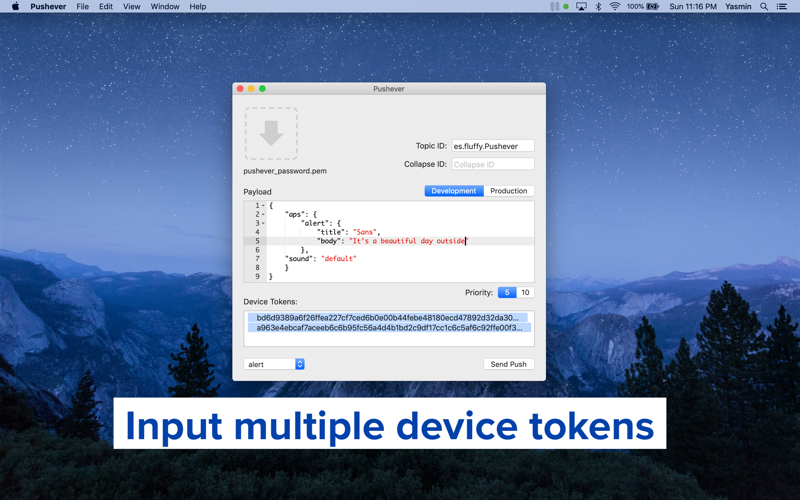Set priority to 10
This screenshot has height=500, width=800.
point(525,293)
